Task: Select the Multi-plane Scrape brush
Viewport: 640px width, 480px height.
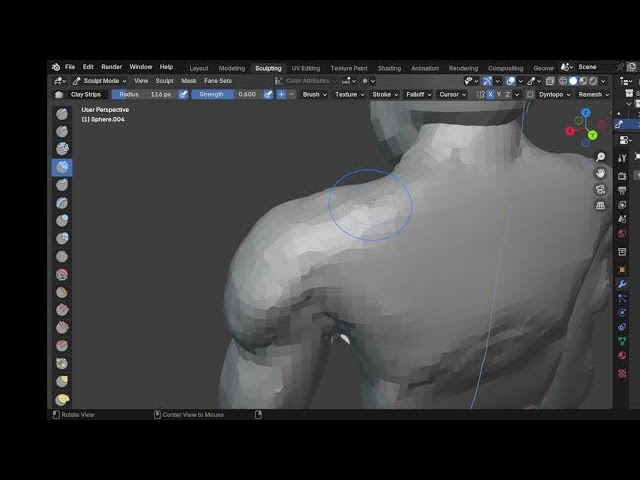Action: (62, 346)
